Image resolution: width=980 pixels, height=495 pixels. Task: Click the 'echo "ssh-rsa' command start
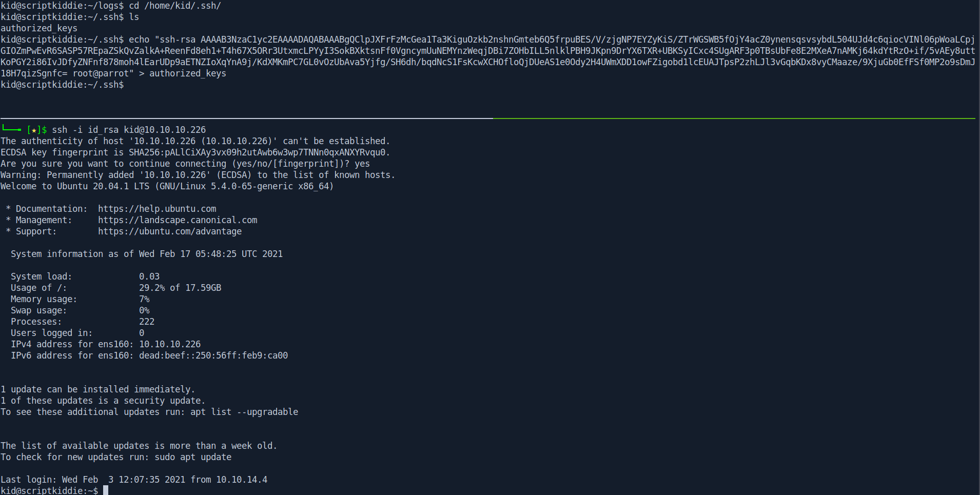pyautogui.click(x=162, y=39)
